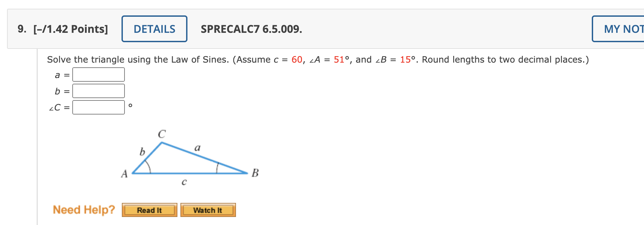644x225 pixels.
Task: Click the degree symbol next to angle C field
Action: [131, 105]
